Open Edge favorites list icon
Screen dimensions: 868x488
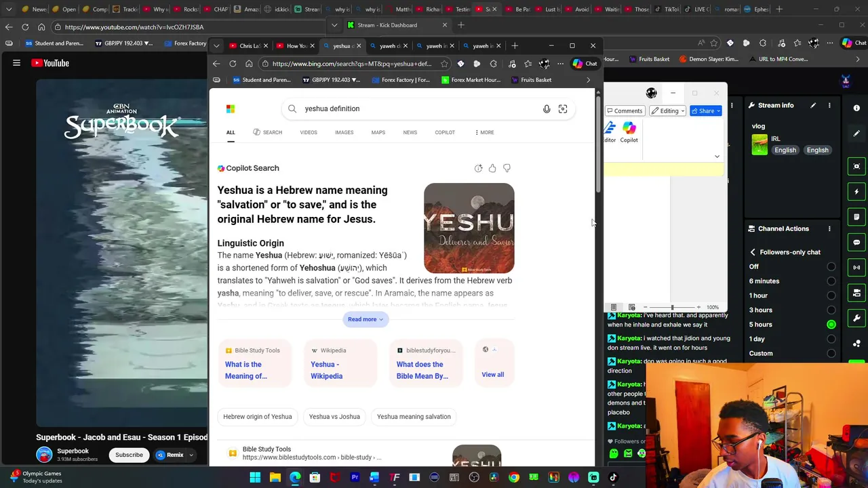point(528,64)
